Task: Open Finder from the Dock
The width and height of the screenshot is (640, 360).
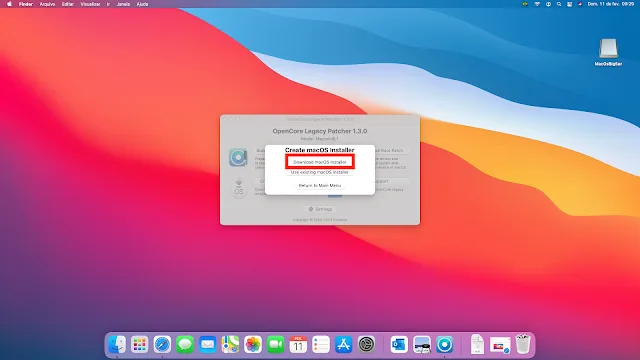Action: pos(117,344)
